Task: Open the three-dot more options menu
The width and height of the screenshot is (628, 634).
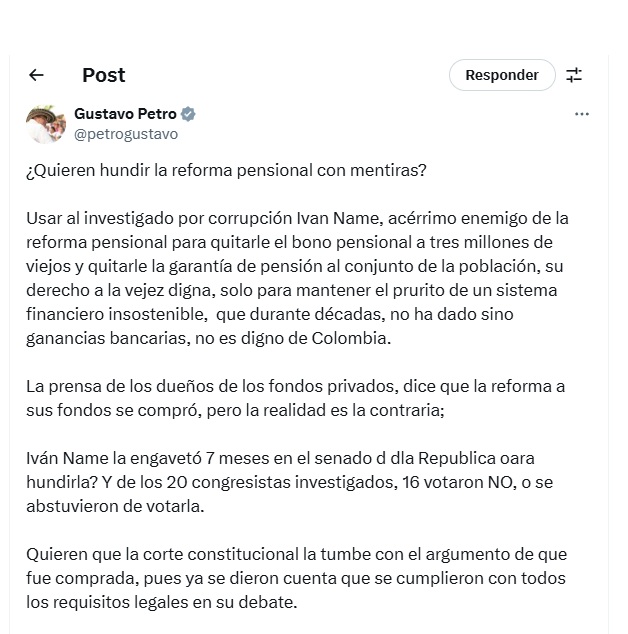Action: pyautogui.click(x=582, y=114)
